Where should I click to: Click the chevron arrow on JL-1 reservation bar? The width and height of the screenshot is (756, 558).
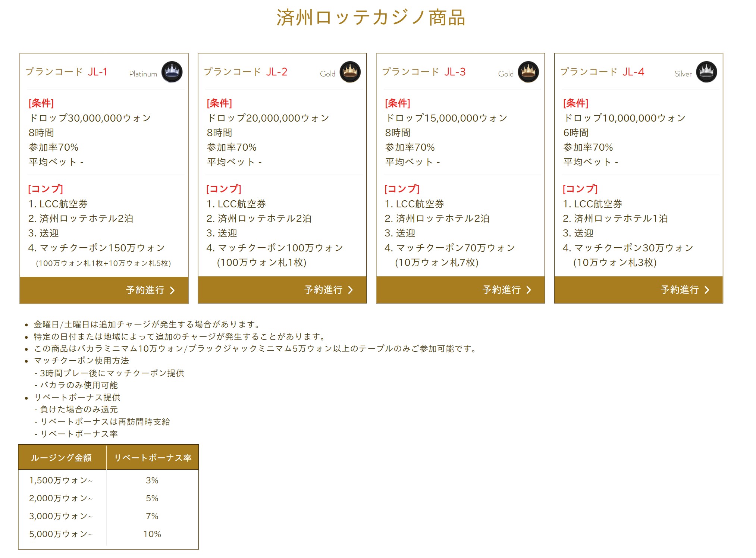[172, 290]
